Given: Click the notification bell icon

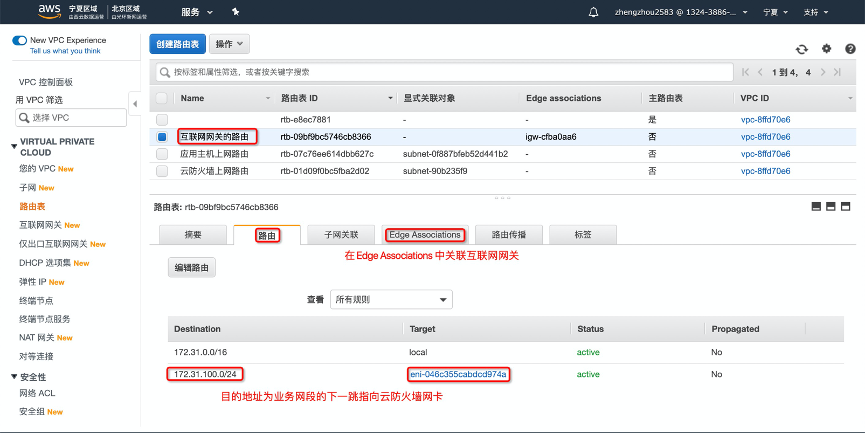Looking at the screenshot, I should (594, 12).
